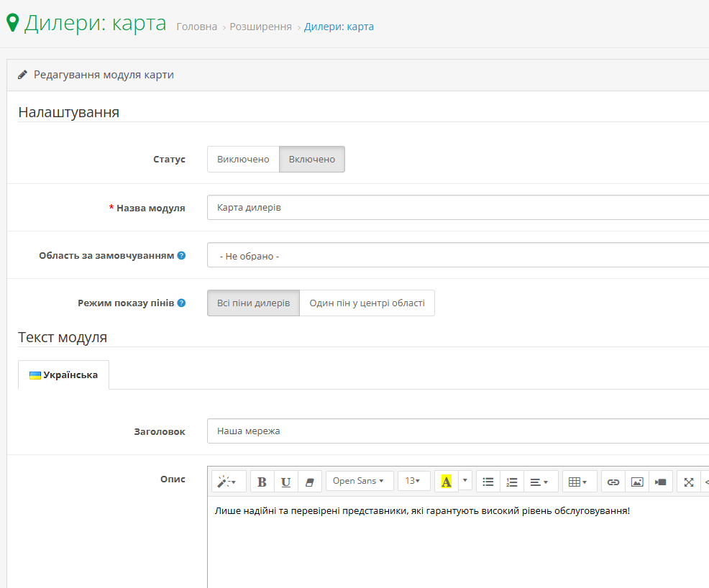Go to Головна breadcrumb link
Screen dimensions: 709x588
tap(197, 27)
